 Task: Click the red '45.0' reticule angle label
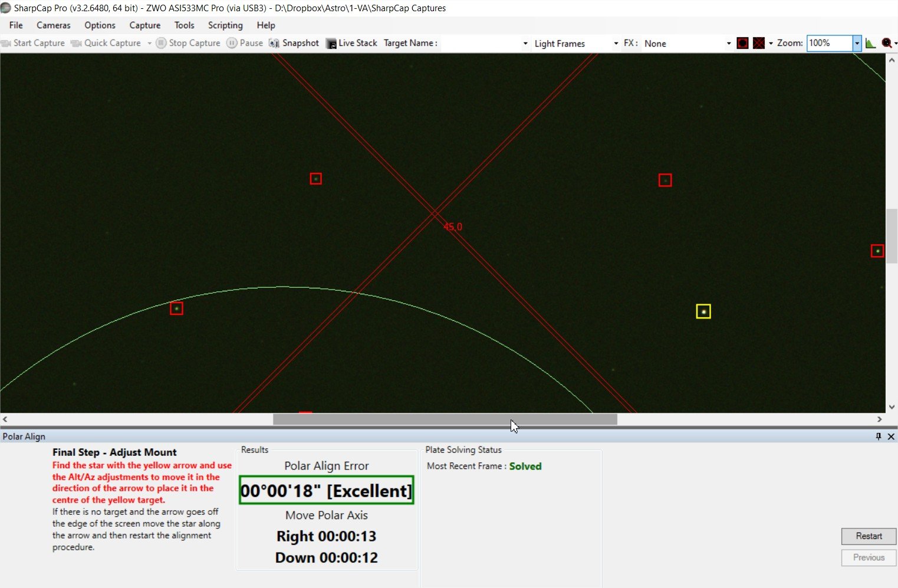[453, 226]
